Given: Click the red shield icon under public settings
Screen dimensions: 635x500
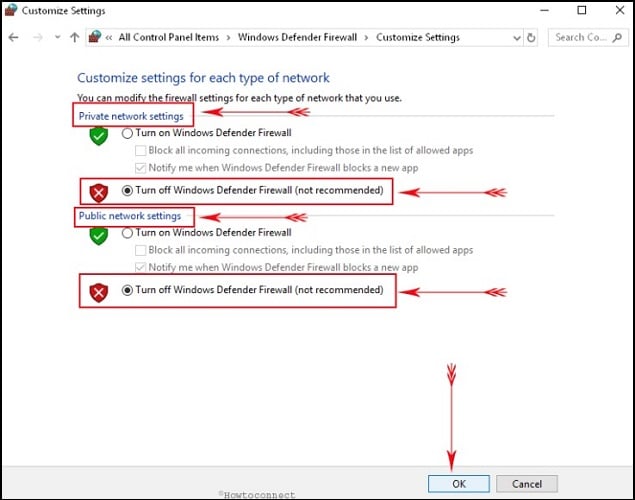Looking at the screenshot, I should point(98,292).
